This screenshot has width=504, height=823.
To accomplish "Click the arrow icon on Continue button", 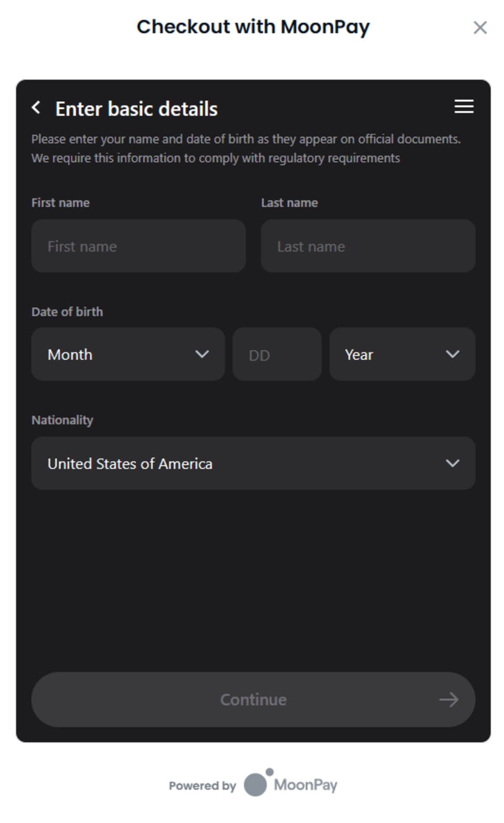I will 448,700.
